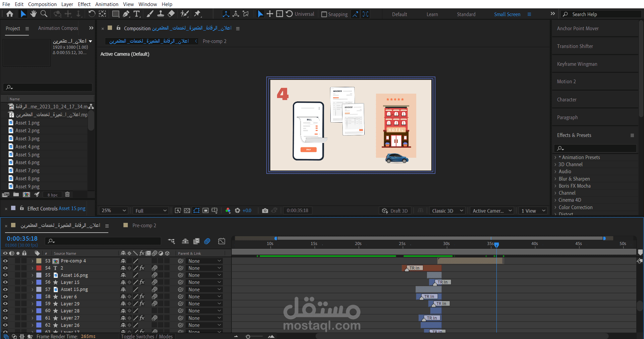Click the Draft 3D button
Image resolution: width=644 pixels, height=339 pixels.
click(395, 210)
